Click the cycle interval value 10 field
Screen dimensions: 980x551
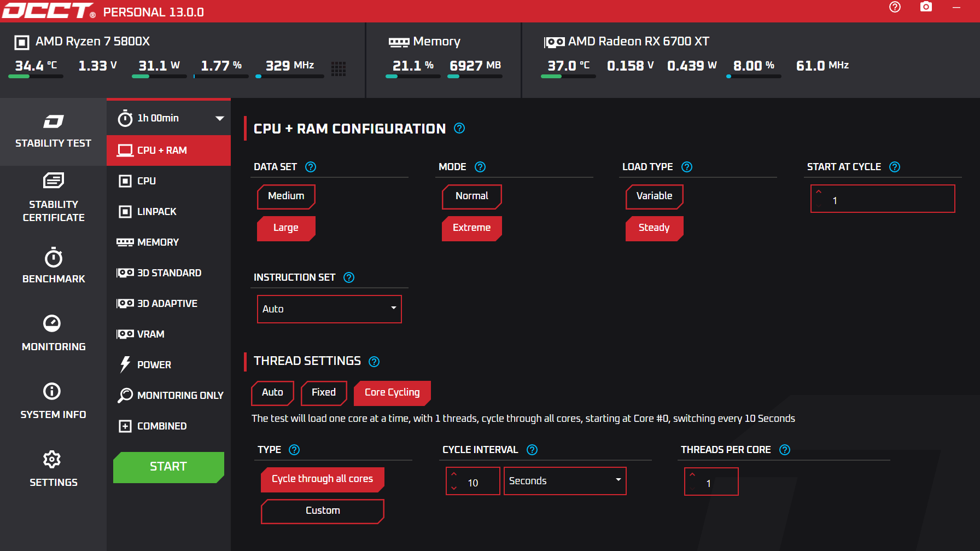click(x=473, y=482)
